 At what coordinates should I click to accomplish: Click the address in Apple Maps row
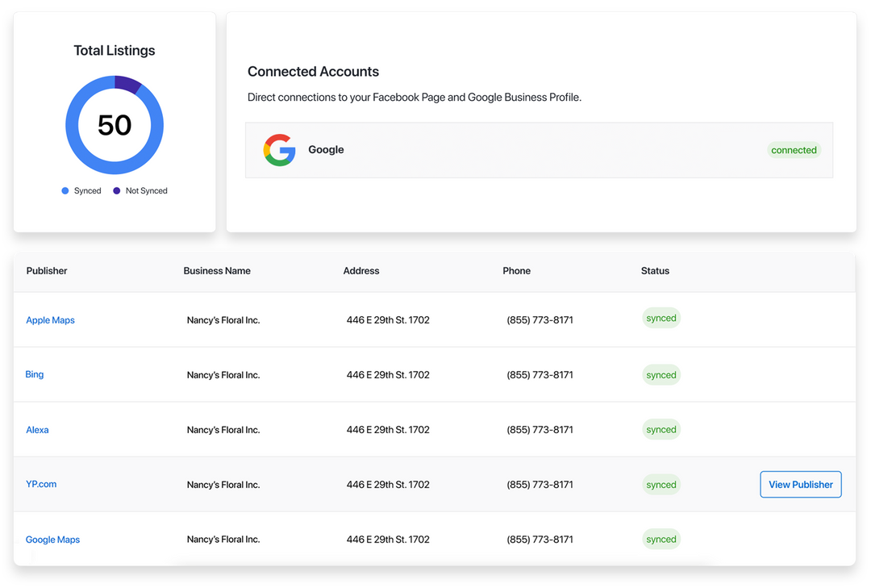pos(388,320)
